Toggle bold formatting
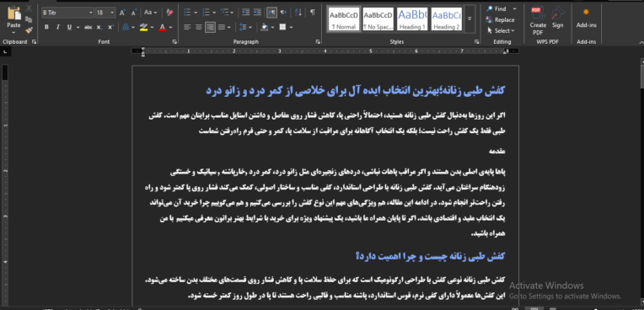Viewport: 644px width, 310px height. 46,28
